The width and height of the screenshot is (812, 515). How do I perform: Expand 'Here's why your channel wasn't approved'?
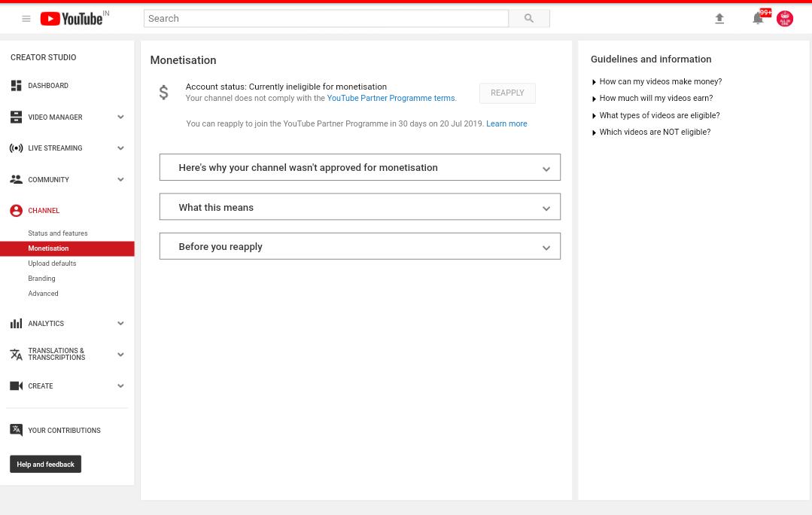360,167
